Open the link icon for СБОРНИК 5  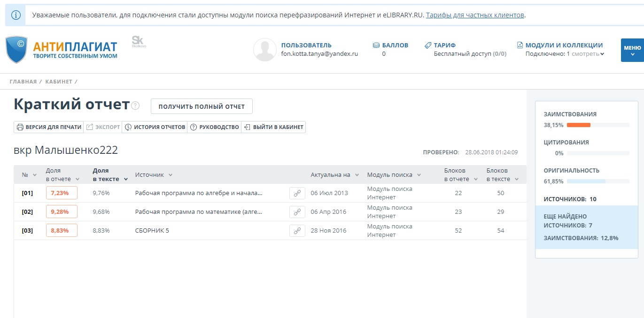tap(297, 231)
